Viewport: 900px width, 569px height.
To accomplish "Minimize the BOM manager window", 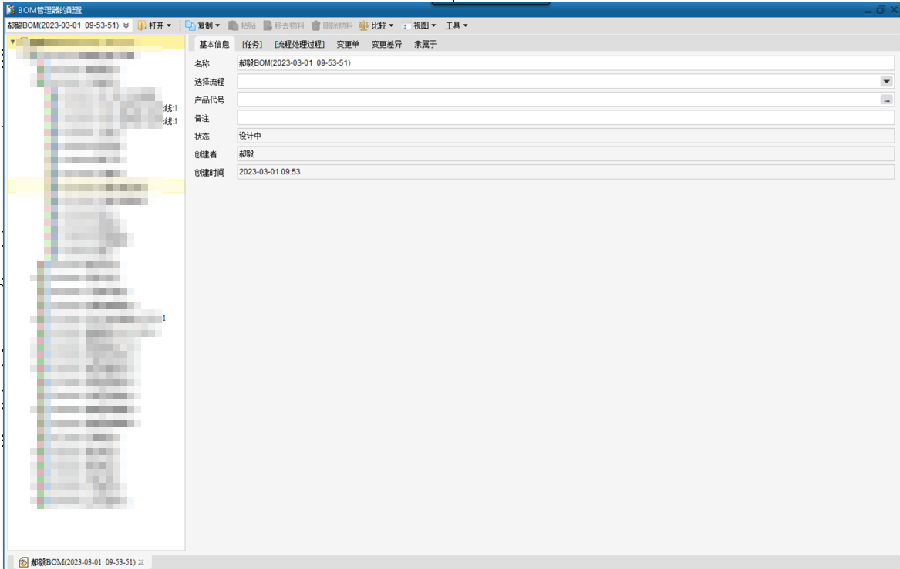I will tap(868, 11).
